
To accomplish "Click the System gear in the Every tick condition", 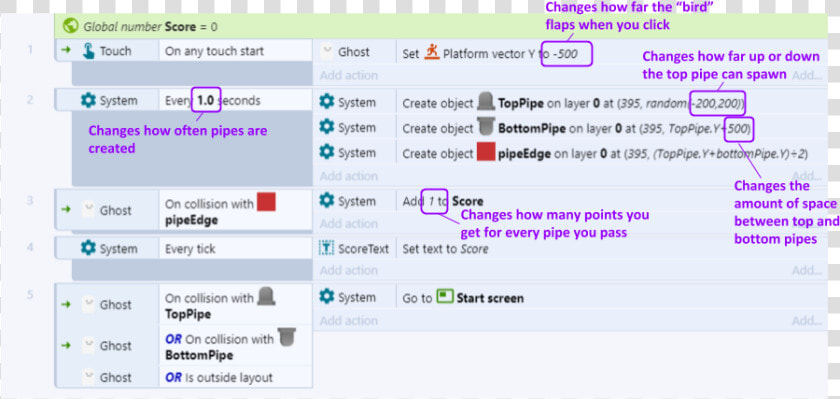I will [x=88, y=249].
